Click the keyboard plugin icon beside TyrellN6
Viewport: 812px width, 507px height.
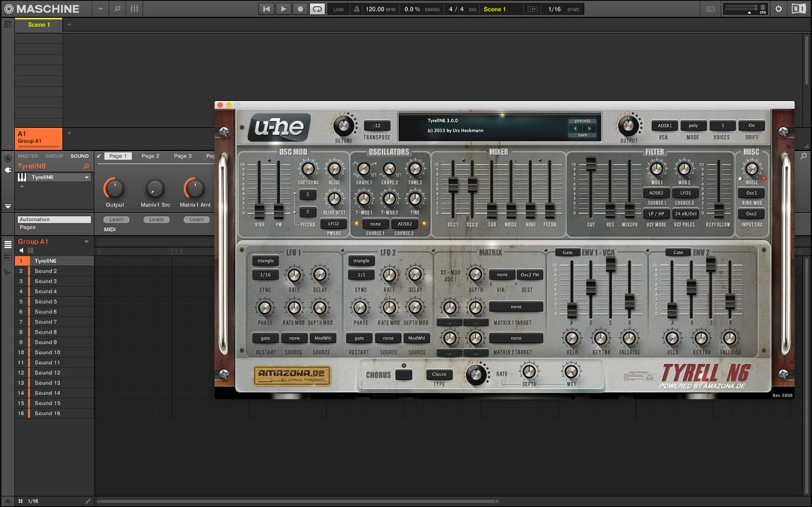[22, 177]
